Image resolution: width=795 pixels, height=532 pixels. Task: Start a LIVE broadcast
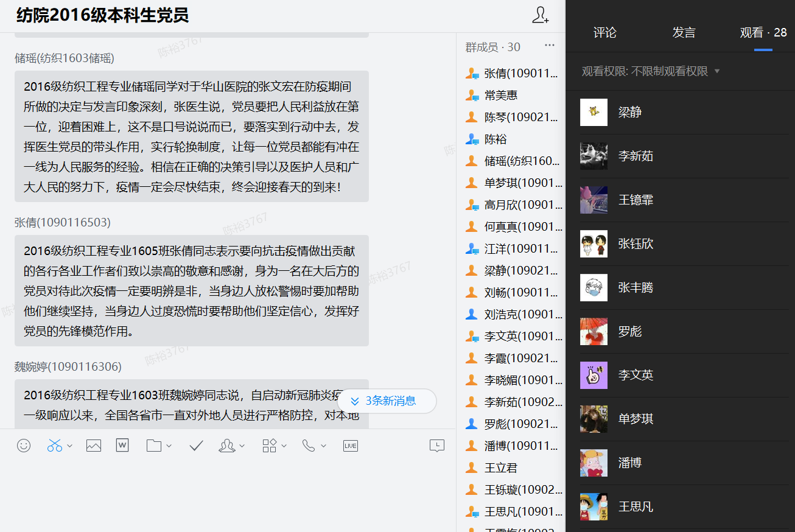350,446
